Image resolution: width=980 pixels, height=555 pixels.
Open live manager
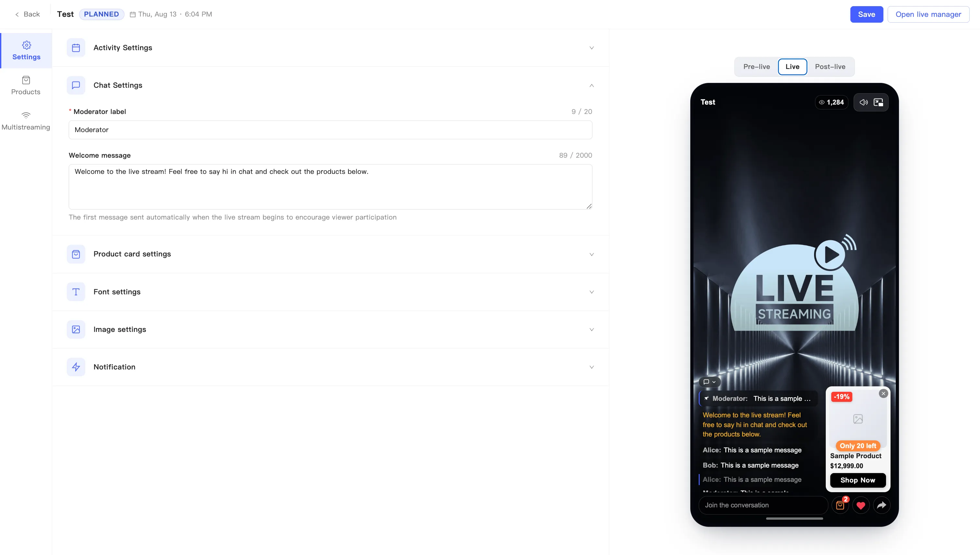[x=928, y=14]
